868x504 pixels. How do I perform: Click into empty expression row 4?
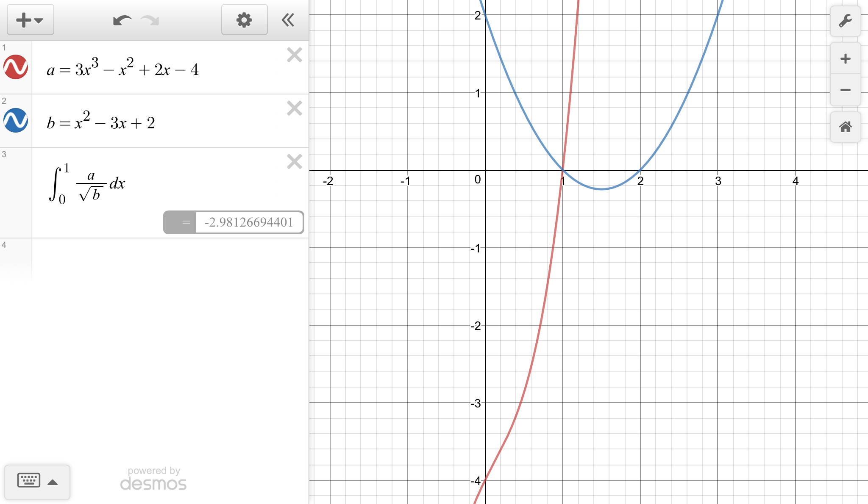point(170,258)
